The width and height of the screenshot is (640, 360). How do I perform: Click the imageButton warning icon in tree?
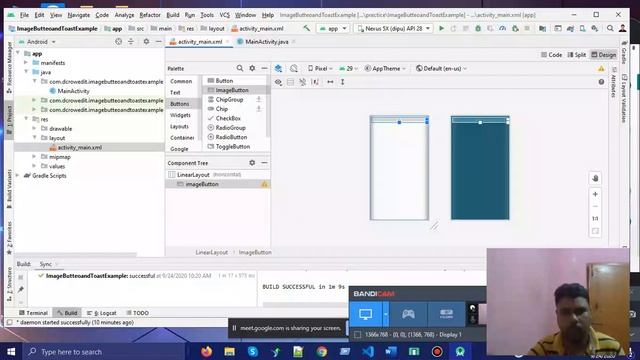coord(264,184)
